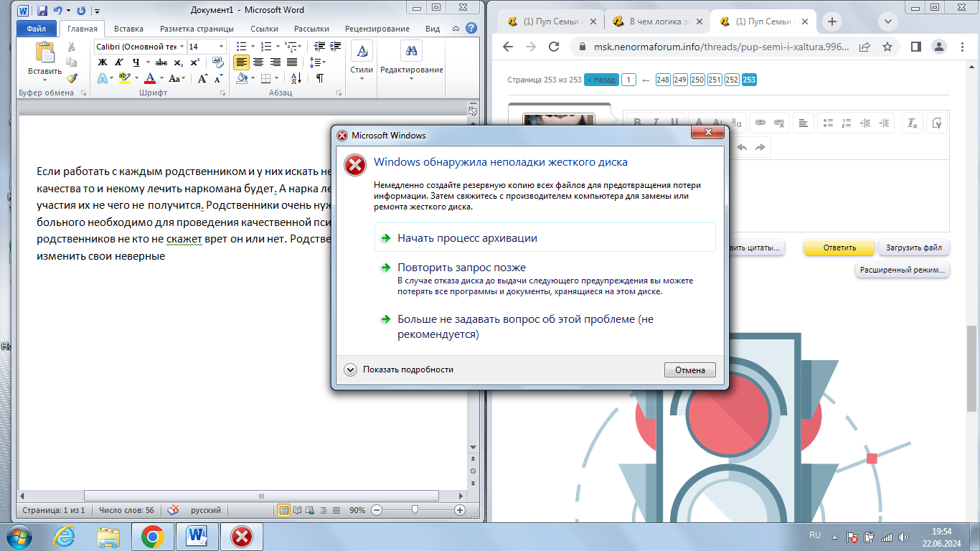Open the highlight color dropdown arrow

[x=136, y=78]
